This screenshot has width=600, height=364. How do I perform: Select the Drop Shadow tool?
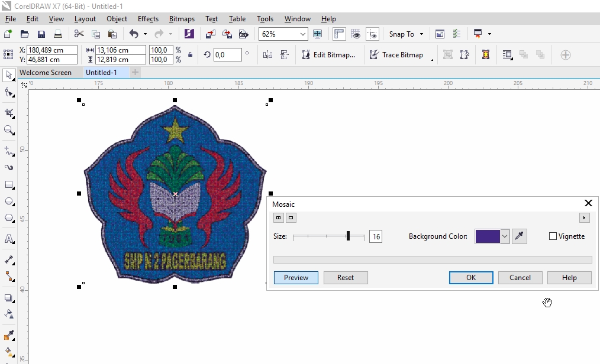9,298
